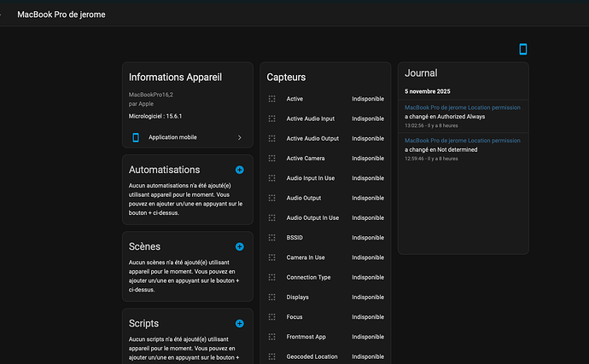Add an automation with the plus button

point(239,170)
